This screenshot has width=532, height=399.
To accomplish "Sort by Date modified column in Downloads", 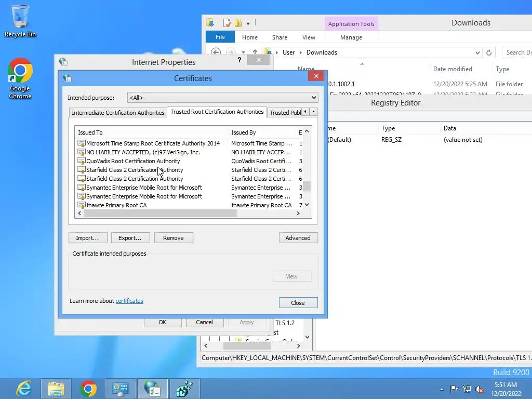I will 453,69.
